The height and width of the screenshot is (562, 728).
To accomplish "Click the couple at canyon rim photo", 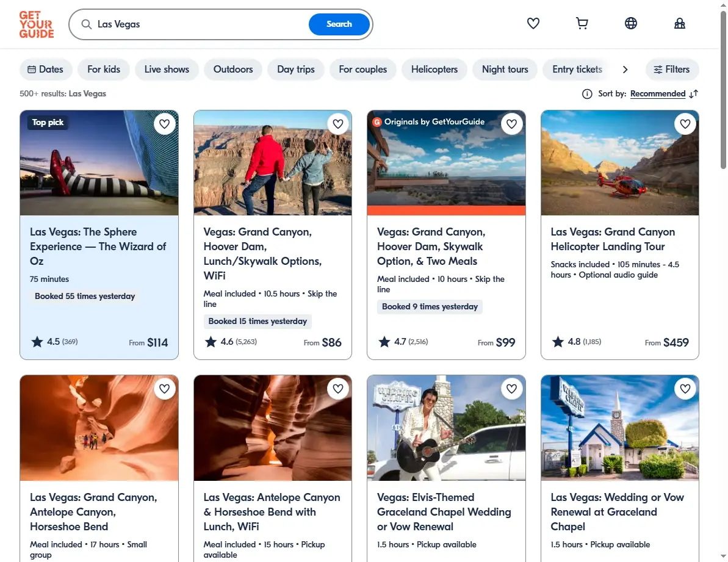I will tap(273, 163).
